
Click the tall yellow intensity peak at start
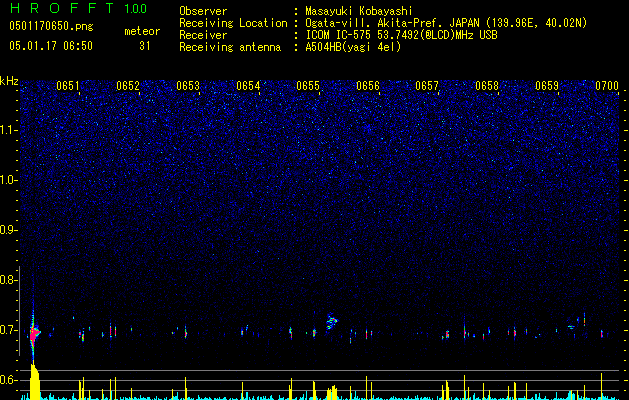(x=34, y=381)
